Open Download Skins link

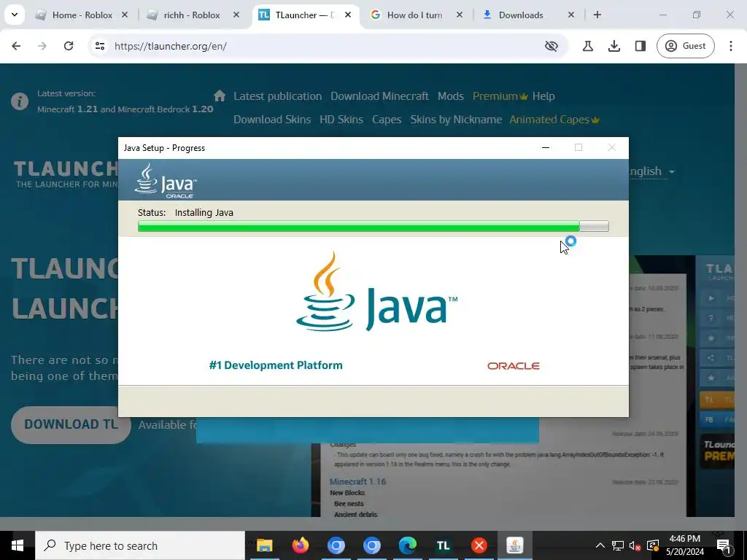tap(272, 120)
